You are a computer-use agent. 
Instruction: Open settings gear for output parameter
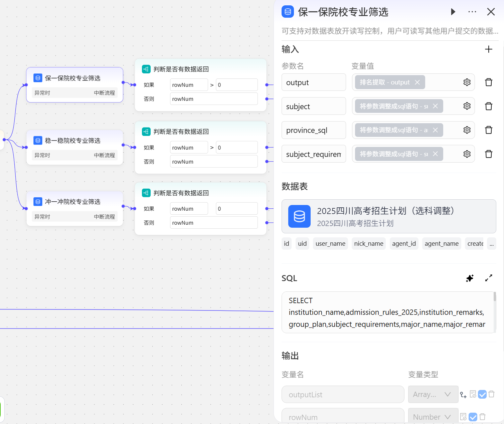(x=467, y=82)
